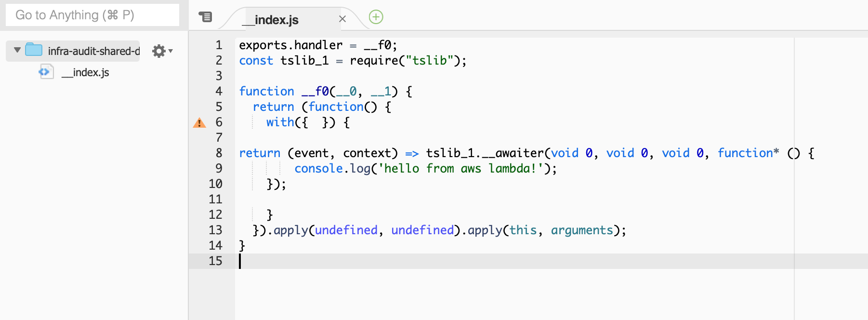Click the first 'undefined' on line 13
The height and width of the screenshot is (320, 868).
click(x=346, y=230)
